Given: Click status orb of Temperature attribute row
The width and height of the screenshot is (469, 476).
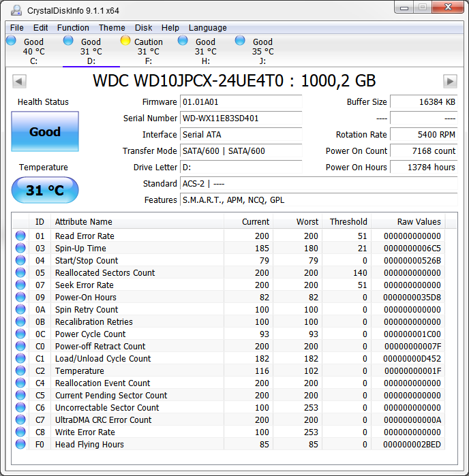Looking at the screenshot, I should [x=20, y=370].
